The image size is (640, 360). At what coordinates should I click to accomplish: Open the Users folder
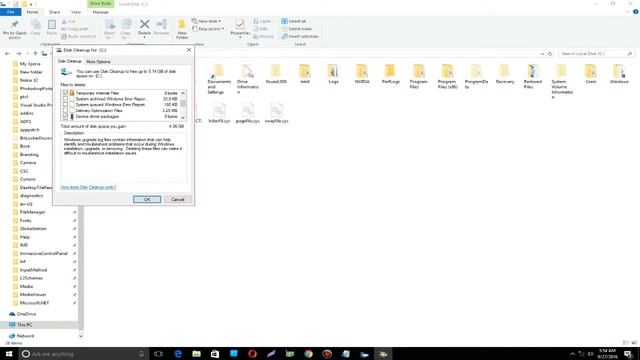(x=591, y=74)
